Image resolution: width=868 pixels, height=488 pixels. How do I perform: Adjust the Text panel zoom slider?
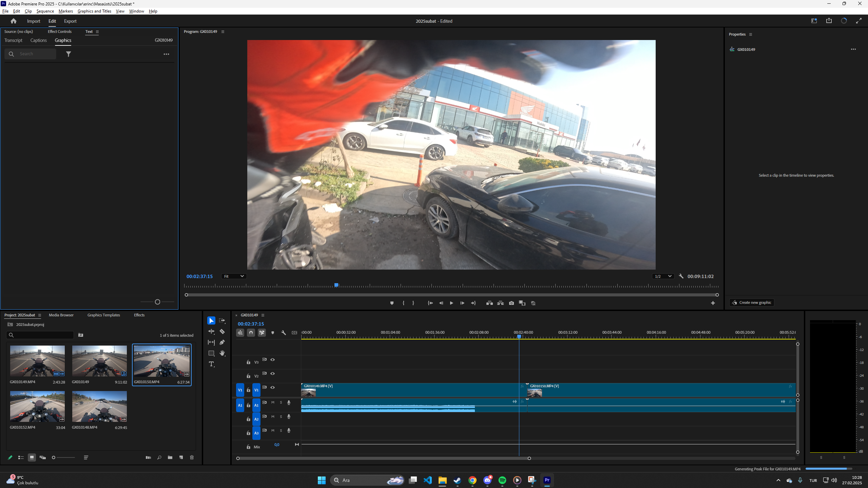point(157,302)
